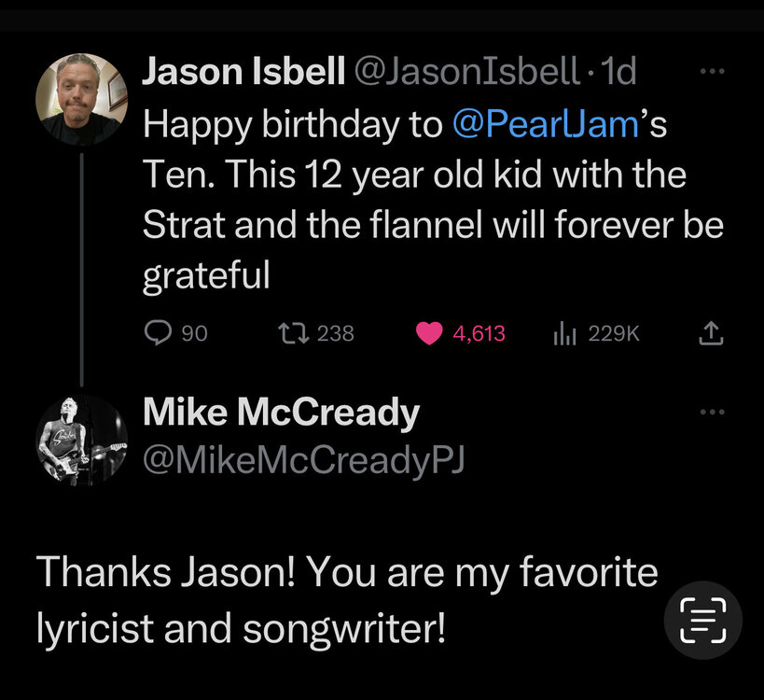Open the Mike McCready display name
This screenshot has width=764, height=700.
(x=281, y=413)
